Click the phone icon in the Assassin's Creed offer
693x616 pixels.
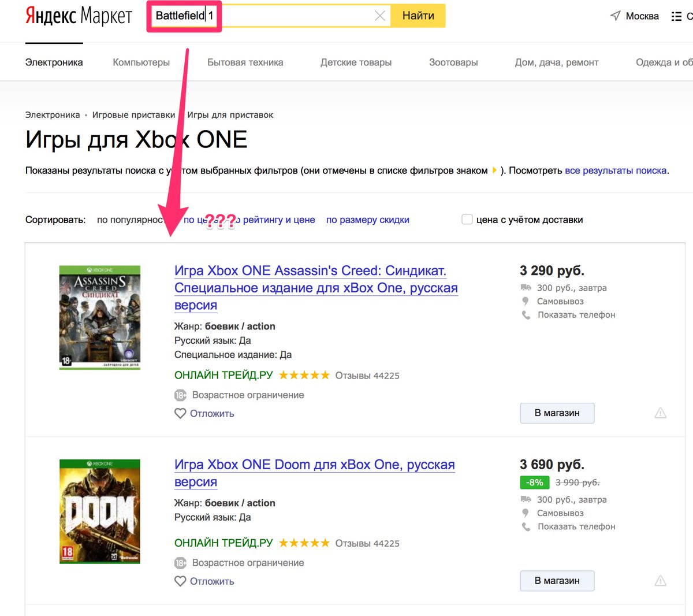[x=526, y=315]
